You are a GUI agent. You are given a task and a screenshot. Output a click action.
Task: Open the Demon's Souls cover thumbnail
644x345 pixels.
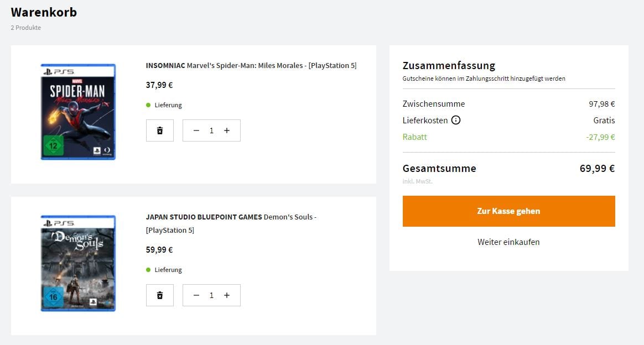(78, 263)
